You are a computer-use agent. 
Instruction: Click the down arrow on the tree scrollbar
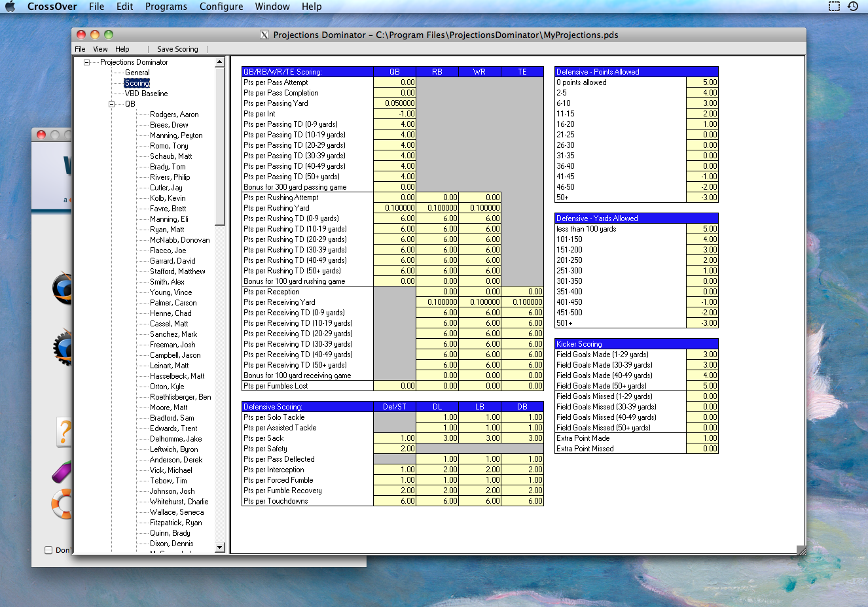tap(220, 548)
